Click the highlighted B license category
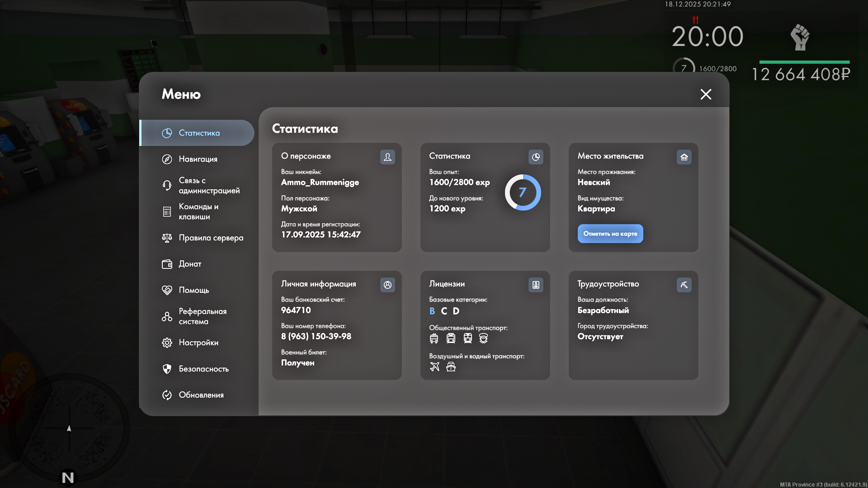 432,311
